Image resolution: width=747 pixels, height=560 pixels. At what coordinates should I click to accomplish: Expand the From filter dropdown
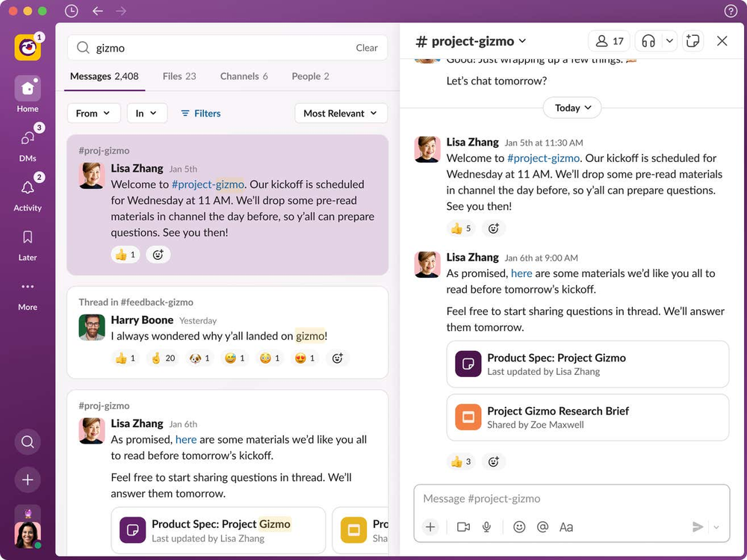click(93, 113)
